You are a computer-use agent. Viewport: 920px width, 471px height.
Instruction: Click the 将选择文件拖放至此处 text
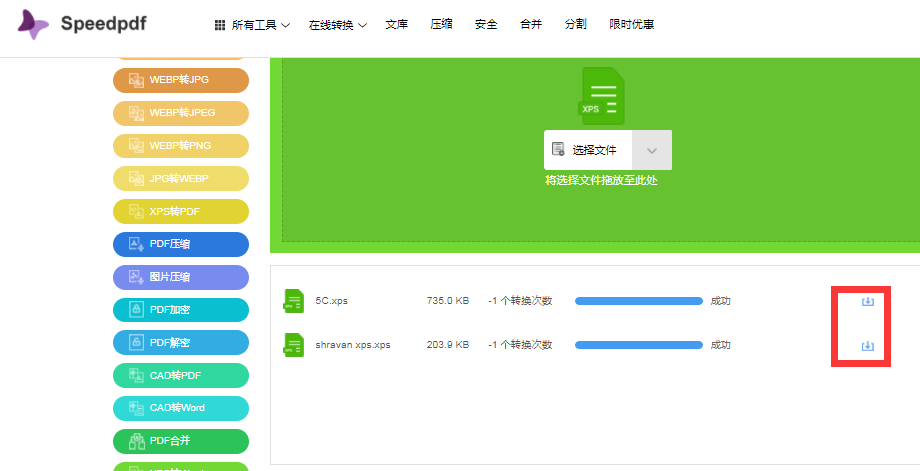pos(601,181)
